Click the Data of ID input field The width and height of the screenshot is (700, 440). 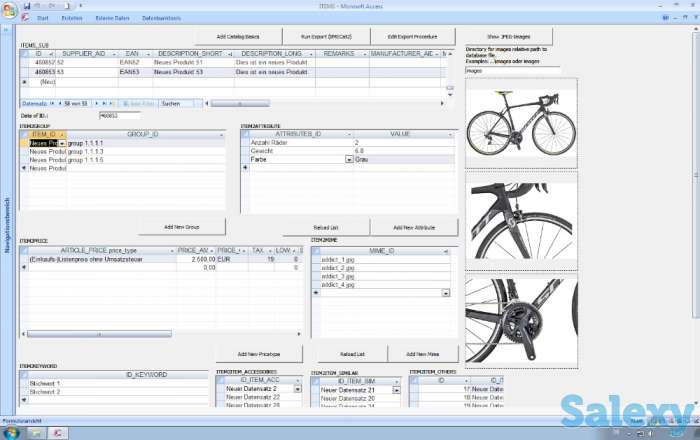[x=120, y=116]
